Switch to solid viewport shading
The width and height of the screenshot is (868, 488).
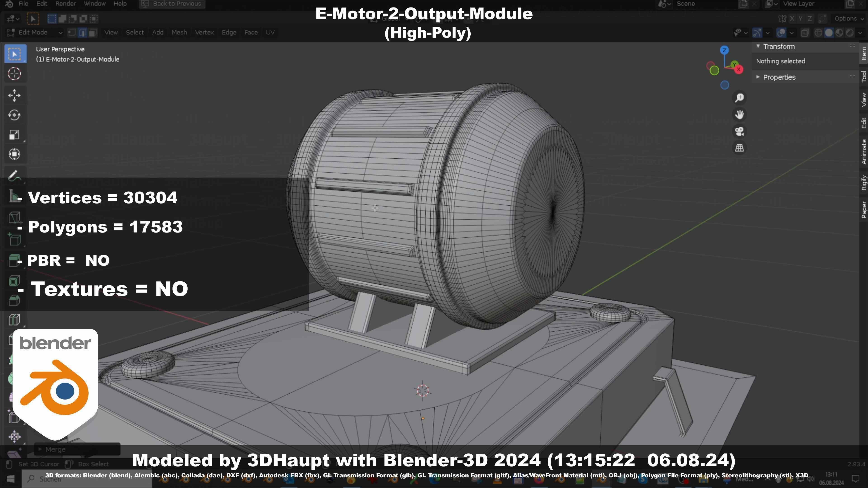[x=829, y=33]
